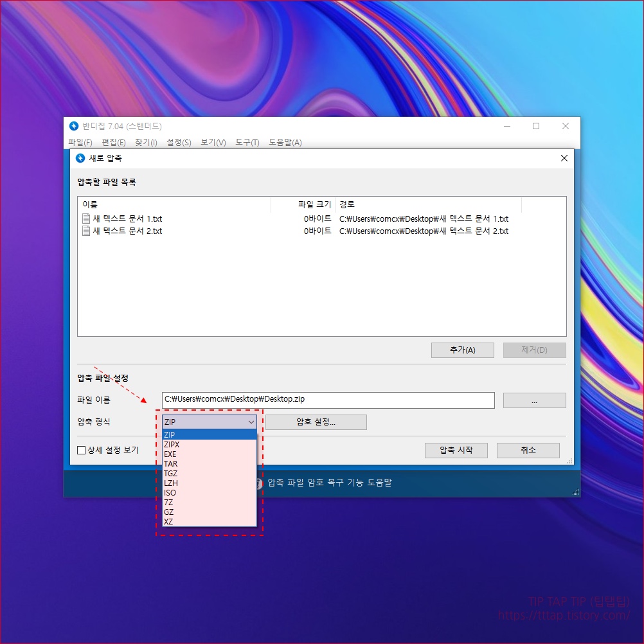Select ISO from the format list
Image resolution: width=644 pixels, height=644 pixels.
tap(210, 493)
